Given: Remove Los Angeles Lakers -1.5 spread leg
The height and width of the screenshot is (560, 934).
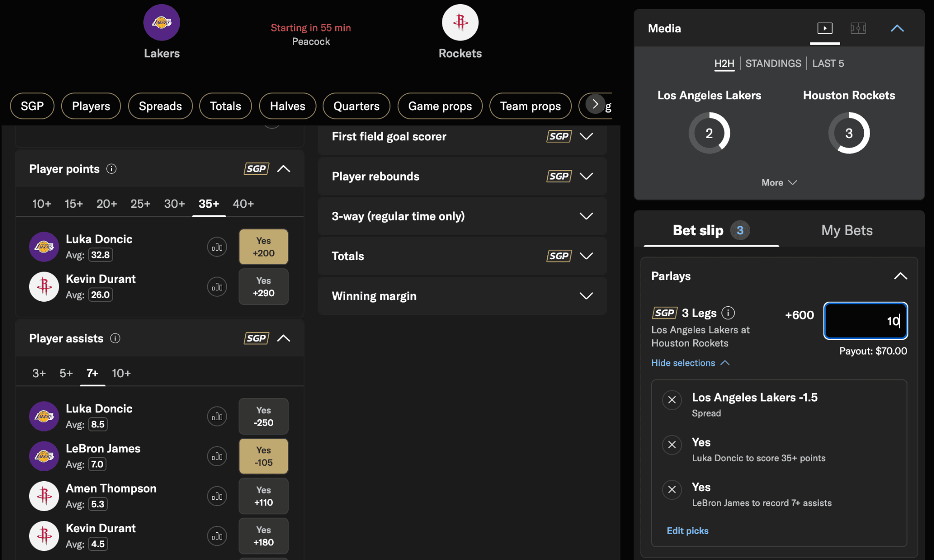Looking at the screenshot, I should point(672,400).
